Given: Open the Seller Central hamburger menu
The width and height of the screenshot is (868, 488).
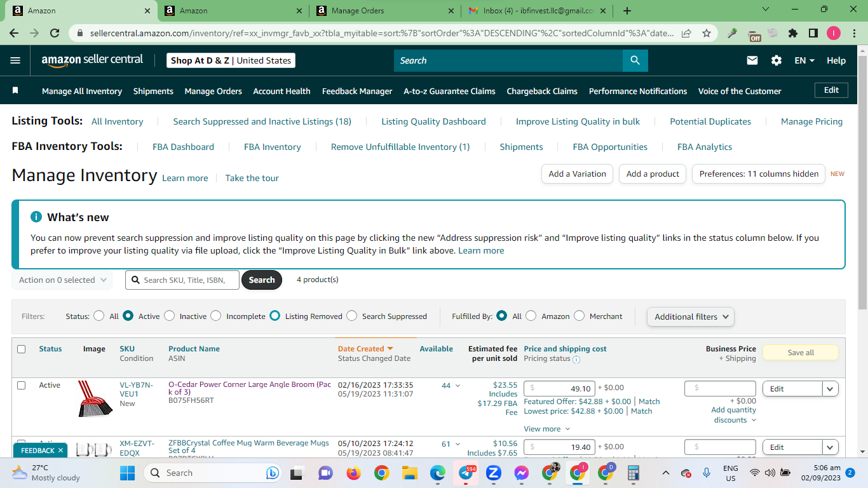Looking at the screenshot, I should (x=16, y=60).
